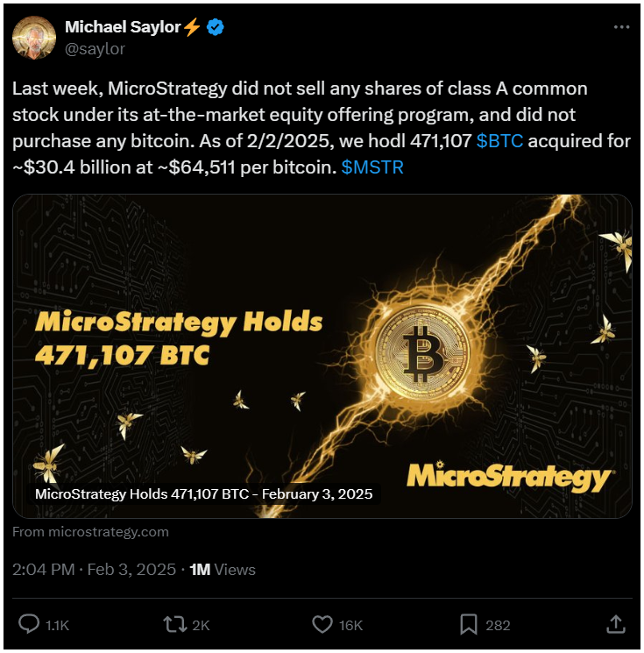
Task: Click the $MSTR cashtag
Action: pyautogui.click(x=372, y=167)
